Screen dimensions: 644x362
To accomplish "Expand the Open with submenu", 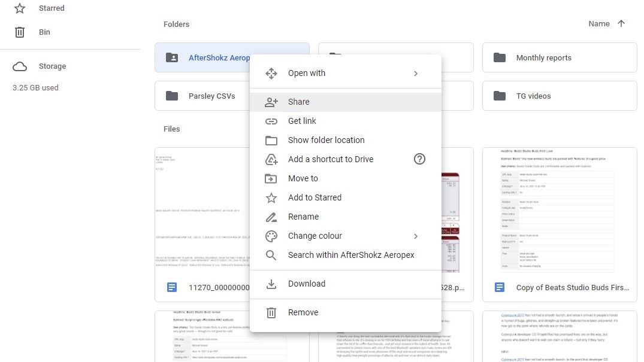I will [416, 73].
